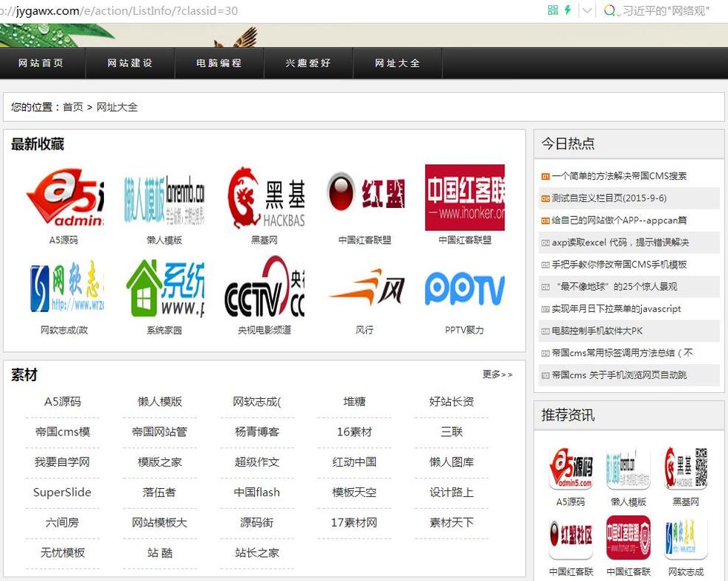
Task: Open 黑基网 thumbnail in 推荐资讯
Action: [x=686, y=469]
